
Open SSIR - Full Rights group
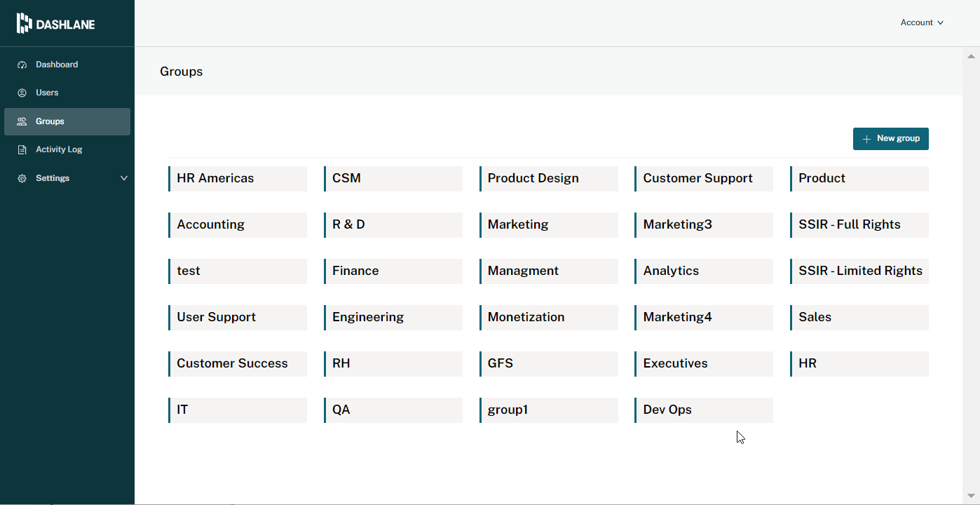coord(859,225)
